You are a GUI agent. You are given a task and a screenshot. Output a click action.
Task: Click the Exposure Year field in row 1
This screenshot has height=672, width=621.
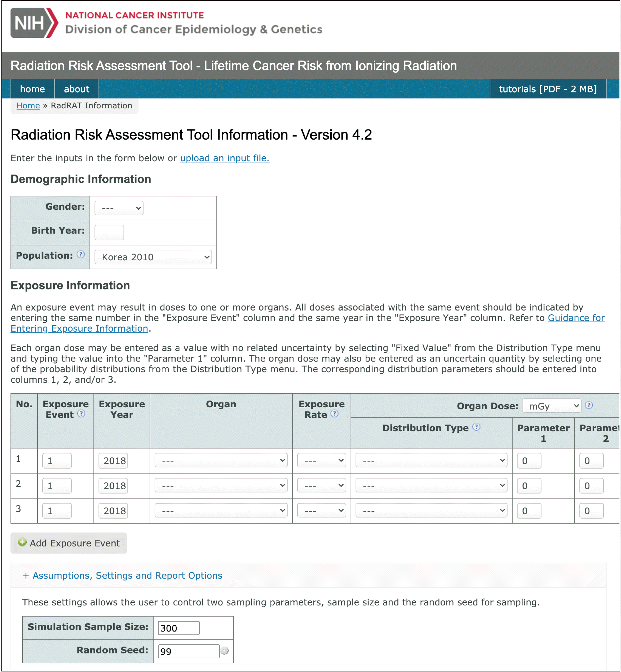(x=113, y=461)
